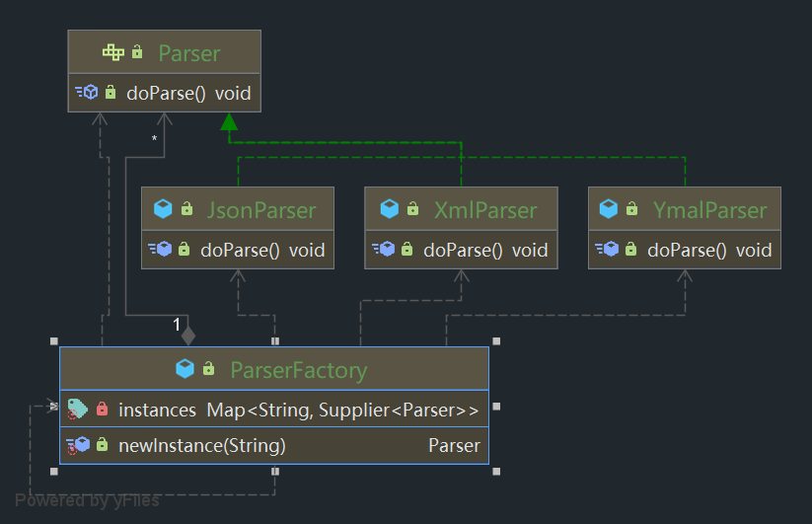
Task: Select the instances Map field row
Action: click(x=298, y=410)
